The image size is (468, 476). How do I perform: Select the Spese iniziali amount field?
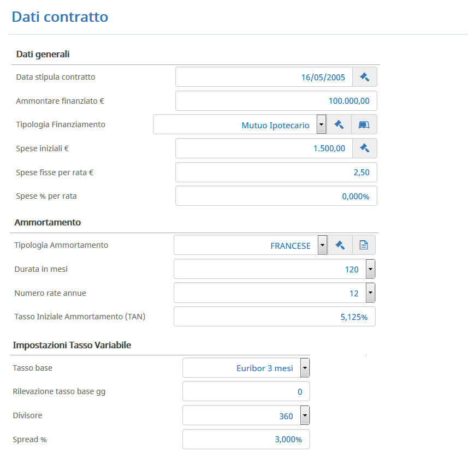(264, 148)
